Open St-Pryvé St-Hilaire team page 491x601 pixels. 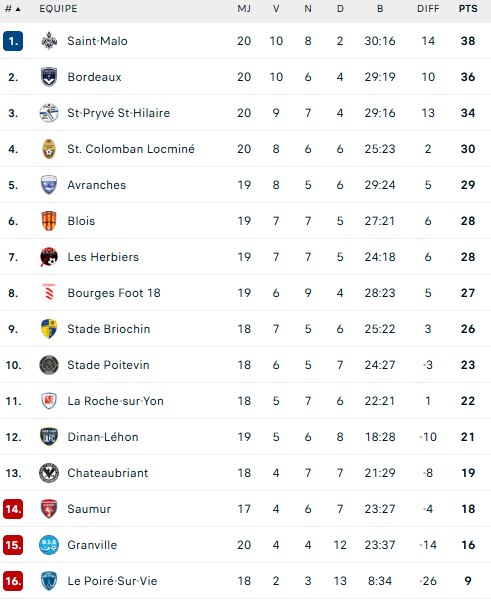click(x=118, y=113)
